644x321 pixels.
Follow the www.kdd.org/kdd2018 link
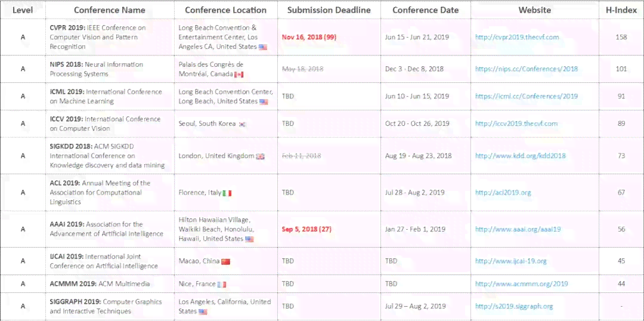tap(521, 156)
